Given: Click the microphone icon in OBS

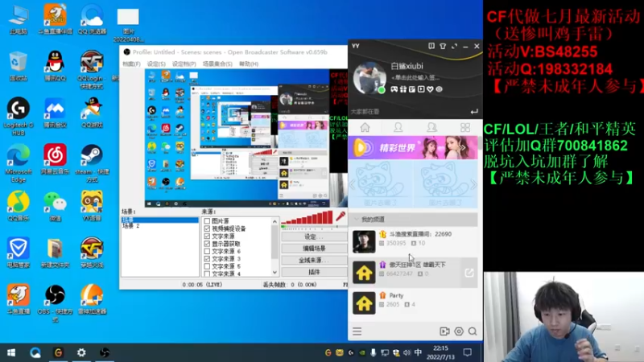Looking at the screenshot, I should click(341, 216).
